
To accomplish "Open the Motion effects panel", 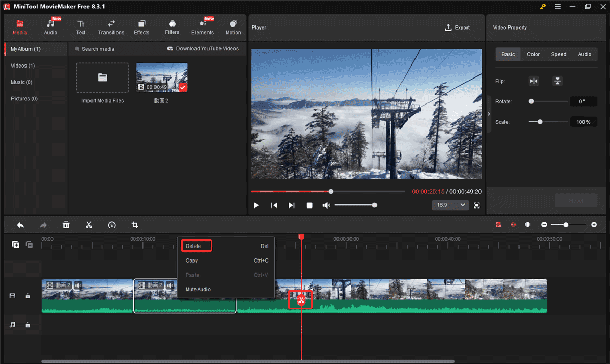I will point(233,27).
